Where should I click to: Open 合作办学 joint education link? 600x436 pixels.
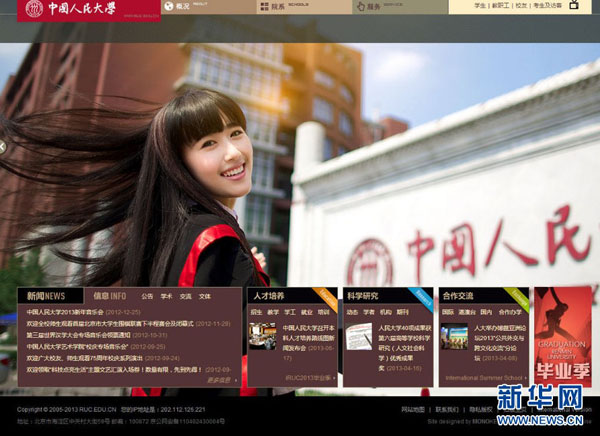click(x=510, y=312)
